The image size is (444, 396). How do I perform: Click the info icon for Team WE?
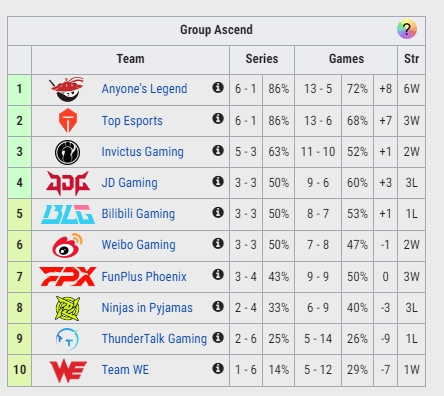tap(218, 368)
